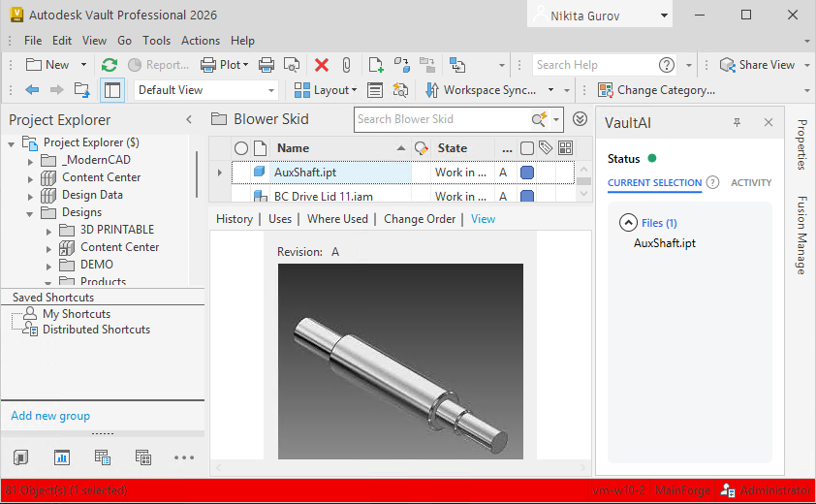Collapse the Project Explorer ($) root node

pyautogui.click(x=12, y=143)
